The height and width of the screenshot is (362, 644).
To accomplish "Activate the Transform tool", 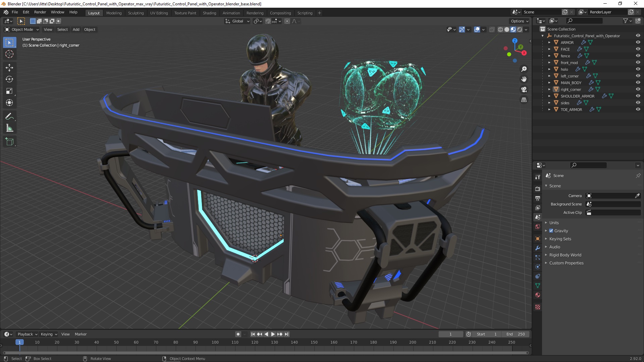I will [9, 103].
